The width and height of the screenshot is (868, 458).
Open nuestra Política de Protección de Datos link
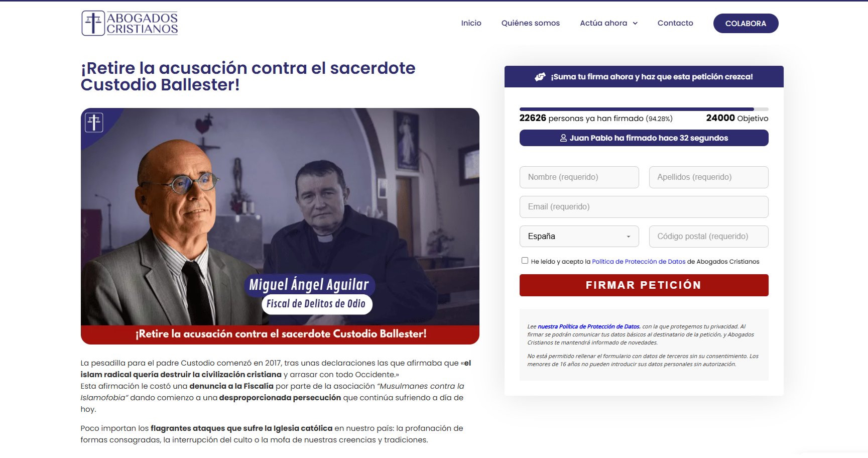[588, 326]
